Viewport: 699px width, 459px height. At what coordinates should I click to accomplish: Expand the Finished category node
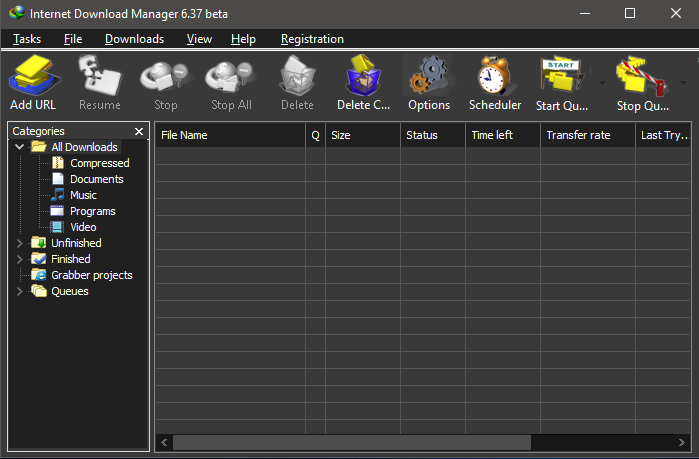20,259
